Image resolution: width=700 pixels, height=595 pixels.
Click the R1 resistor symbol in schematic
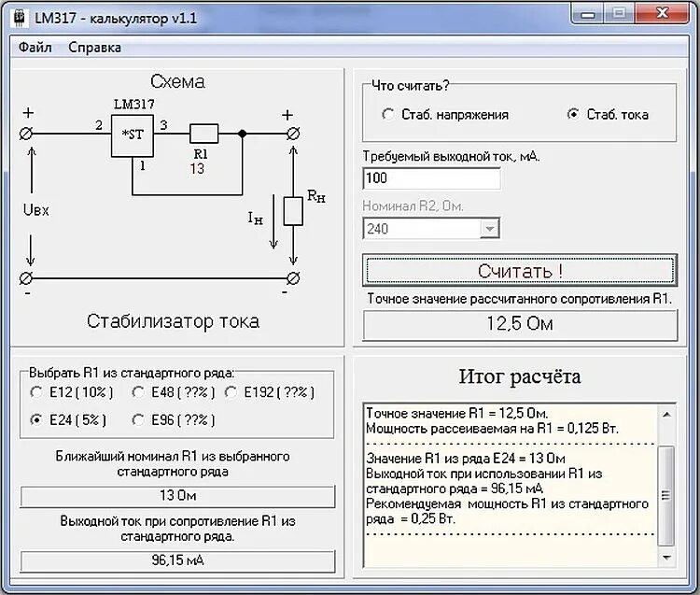pos(204,134)
